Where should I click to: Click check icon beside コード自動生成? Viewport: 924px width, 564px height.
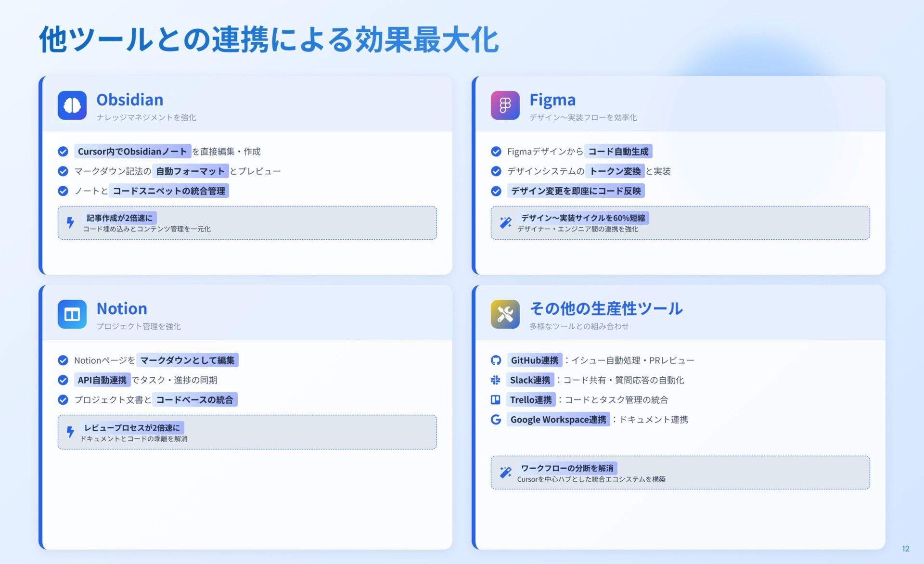point(496,152)
